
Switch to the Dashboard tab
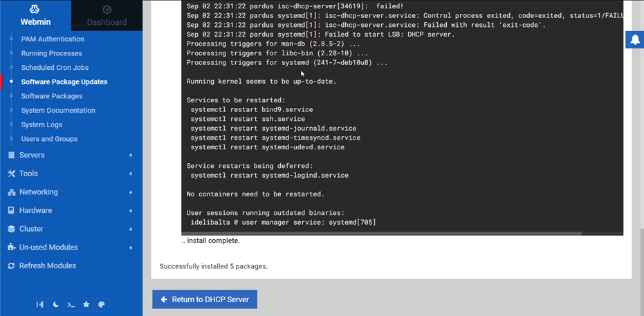107,15
